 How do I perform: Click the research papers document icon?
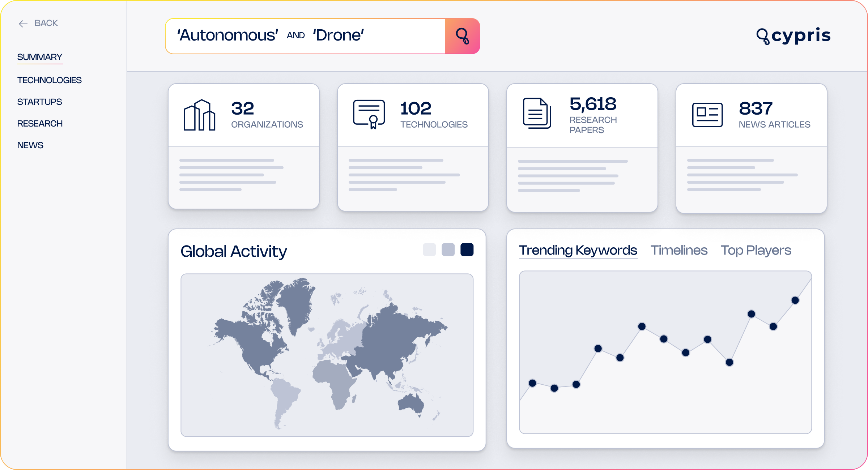pyautogui.click(x=537, y=113)
